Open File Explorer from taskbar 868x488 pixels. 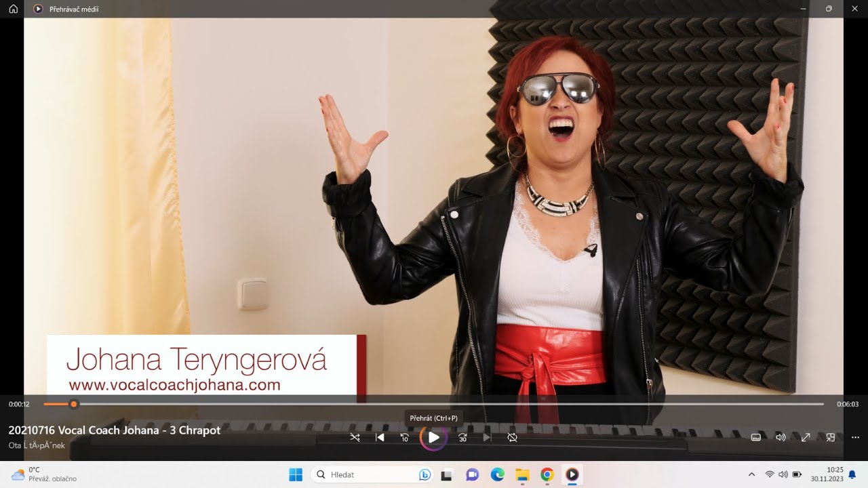(x=522, y=474)
